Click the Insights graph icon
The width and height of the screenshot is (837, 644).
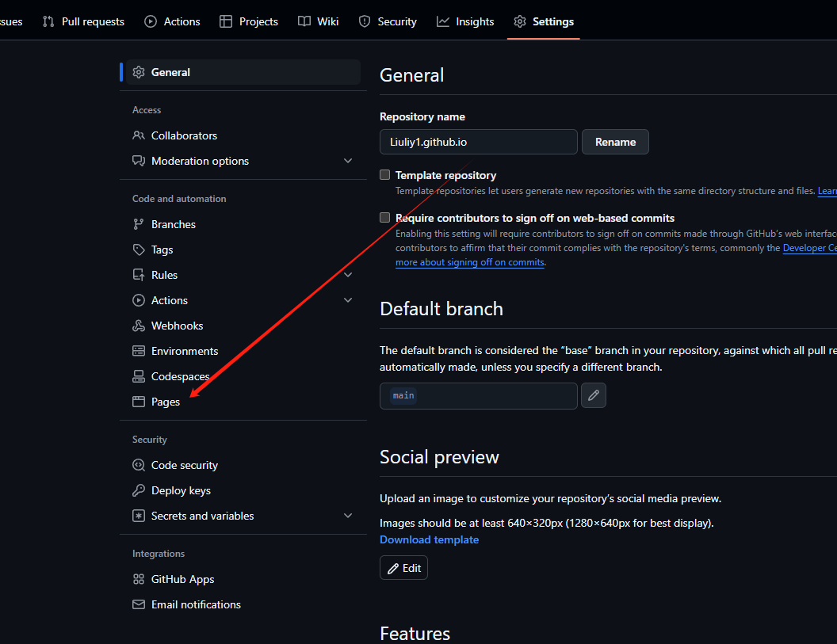443,21
